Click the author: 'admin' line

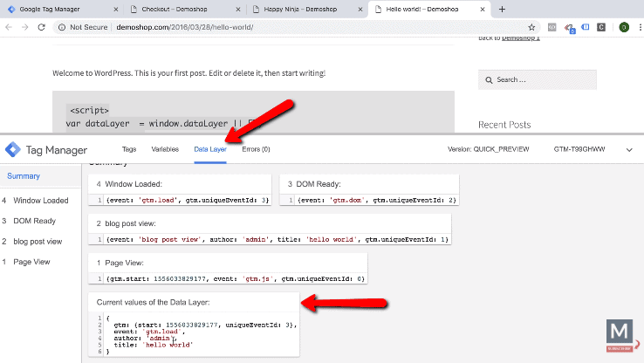tap(145, 338)
